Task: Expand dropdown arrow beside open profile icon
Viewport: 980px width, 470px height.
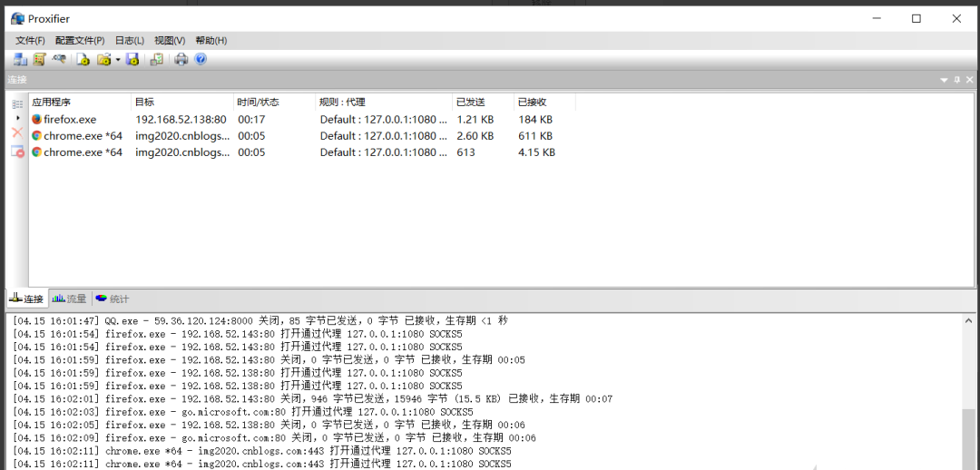Action: [x=117, y=60]
